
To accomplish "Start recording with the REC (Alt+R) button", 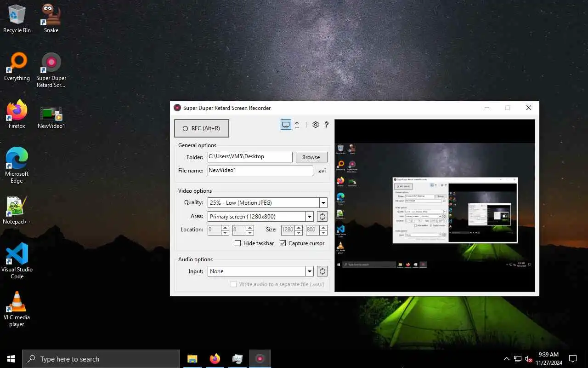I will 202,128.
